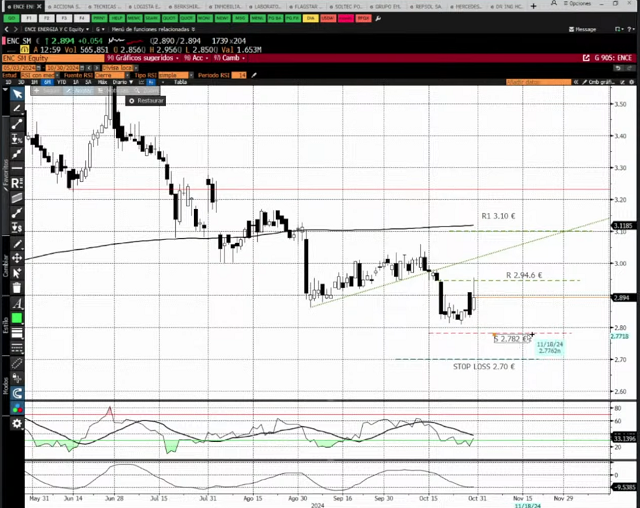Click the wrench icon in function bar
The image size is (640, 508).
pos(378,18)
